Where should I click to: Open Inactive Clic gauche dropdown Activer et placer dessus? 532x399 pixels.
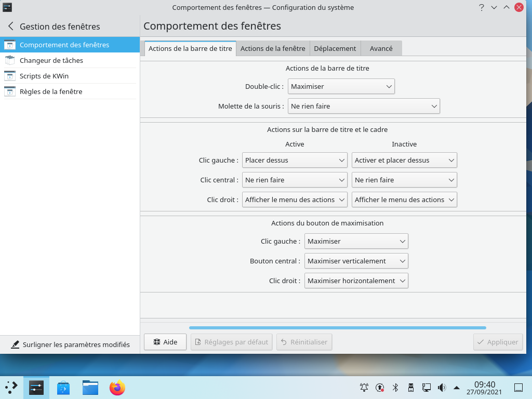tap(404, 160)
